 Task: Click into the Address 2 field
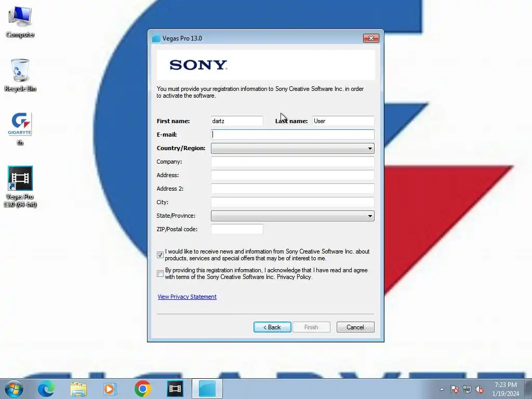coord(292,189)
